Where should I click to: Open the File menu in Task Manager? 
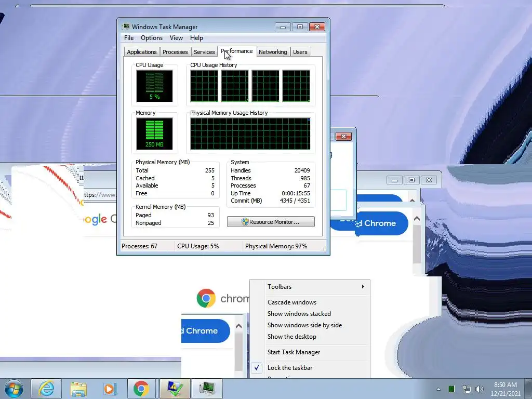129,38
